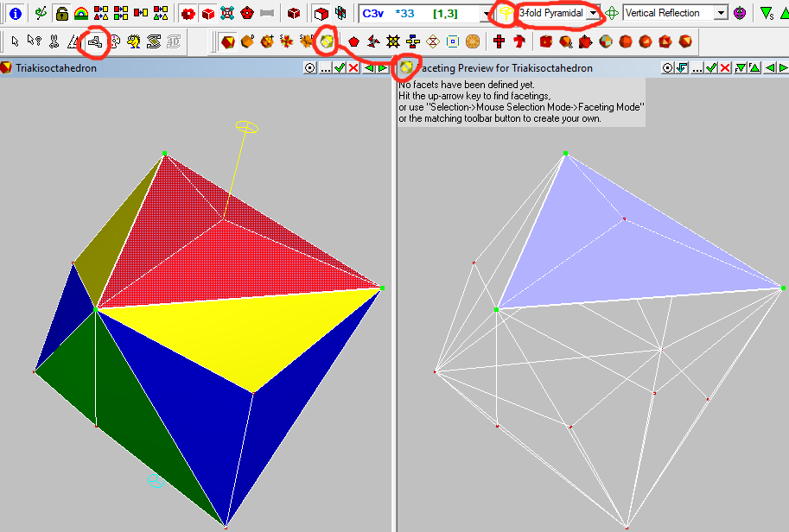Toggle the padlock lock icon
The height and width of the screenshot is (532, 789).
tap(61, 13)
